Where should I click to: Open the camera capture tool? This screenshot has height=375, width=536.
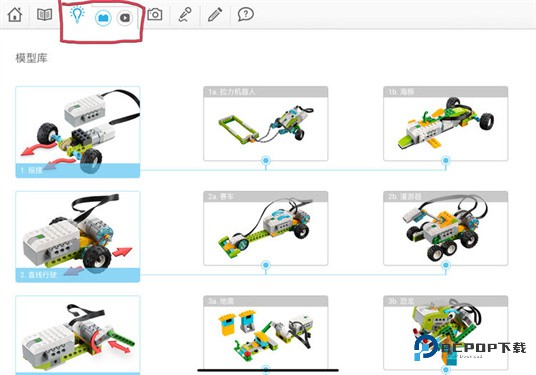[155, 14]
